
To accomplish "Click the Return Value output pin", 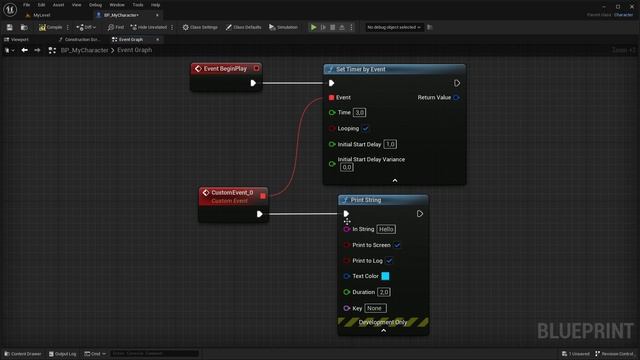I will click(x=456, y=98).
